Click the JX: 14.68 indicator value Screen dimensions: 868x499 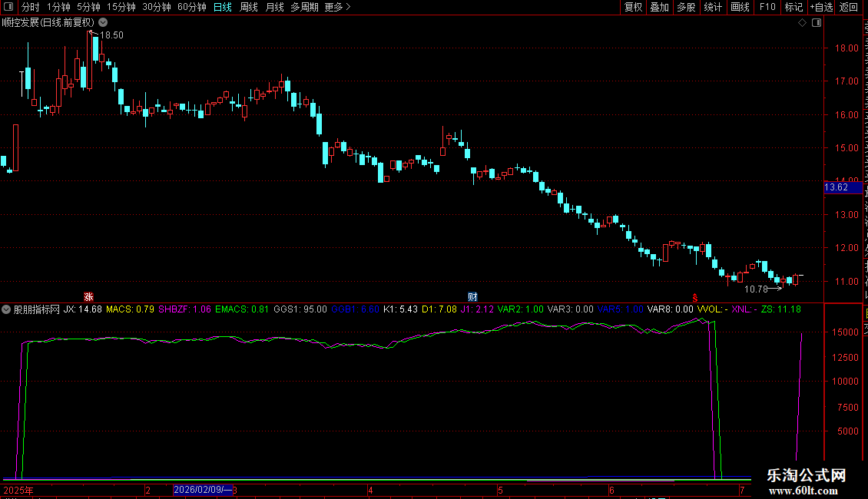82,309
